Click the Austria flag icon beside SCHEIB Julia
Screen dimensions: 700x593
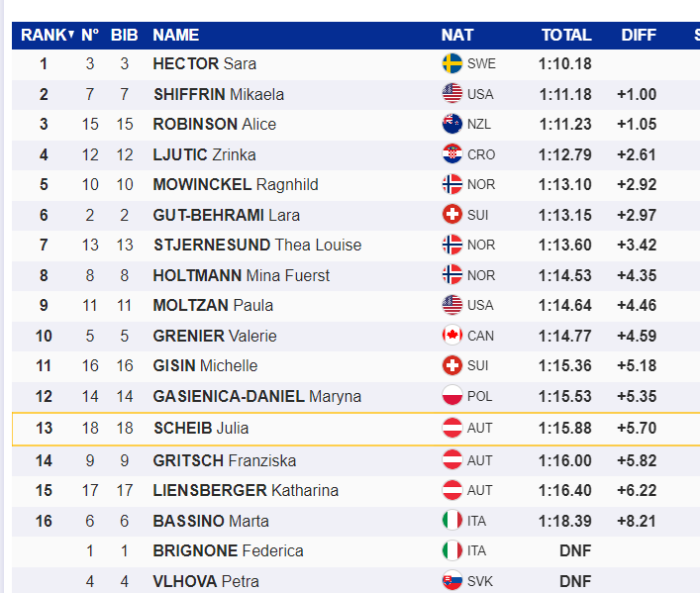tap(451, 428)
